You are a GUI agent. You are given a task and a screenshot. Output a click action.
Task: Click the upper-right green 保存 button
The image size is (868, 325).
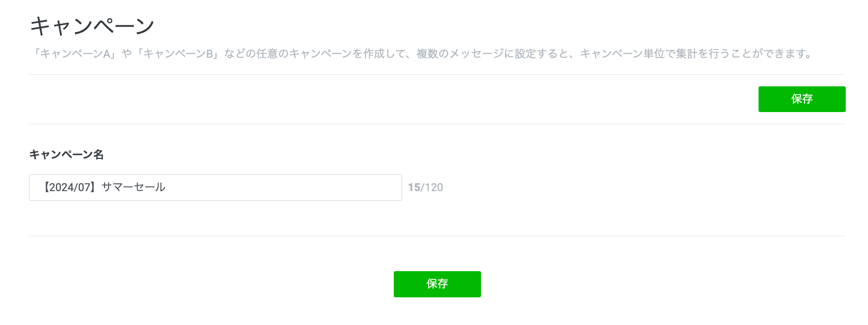tap(802, 99)
